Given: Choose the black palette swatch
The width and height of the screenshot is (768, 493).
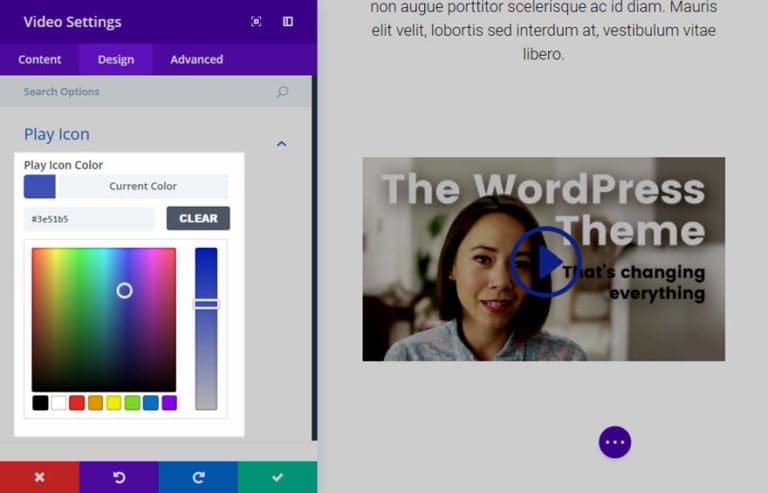Looking at the screenshot, I should [x=40, y=403].
